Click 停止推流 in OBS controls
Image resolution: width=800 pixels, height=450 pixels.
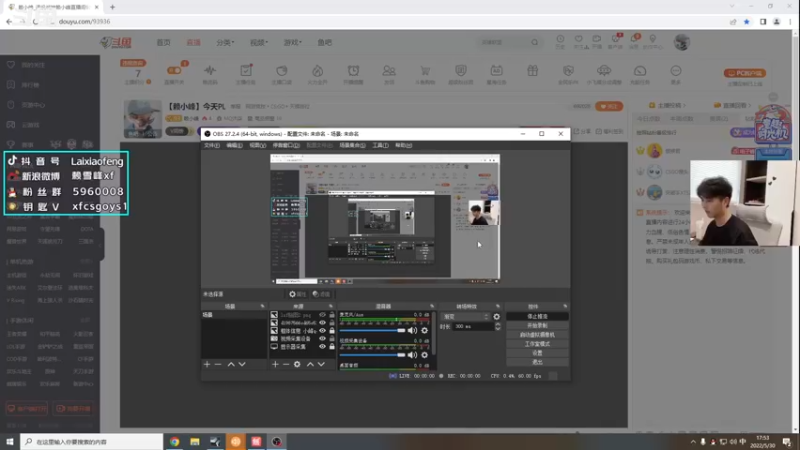(x=537, y=316)
